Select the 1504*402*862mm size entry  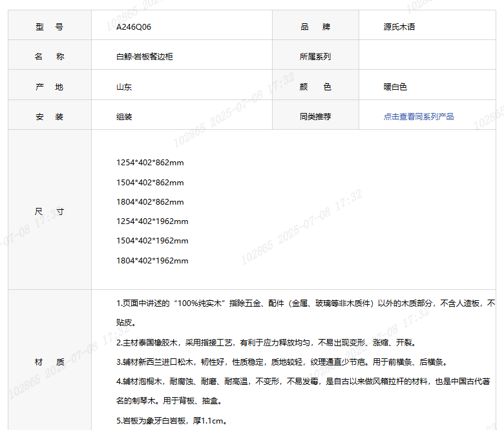(x=150, y=183)
